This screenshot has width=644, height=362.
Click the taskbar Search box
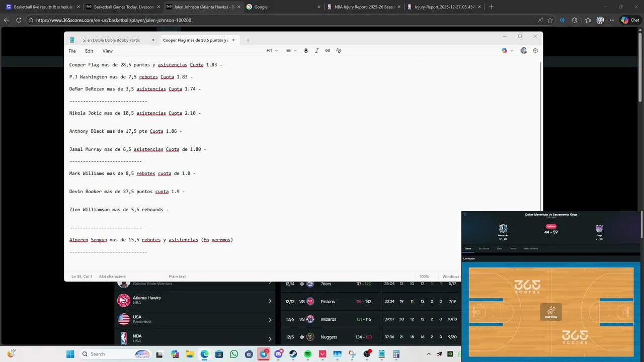(x=116, y=354)
